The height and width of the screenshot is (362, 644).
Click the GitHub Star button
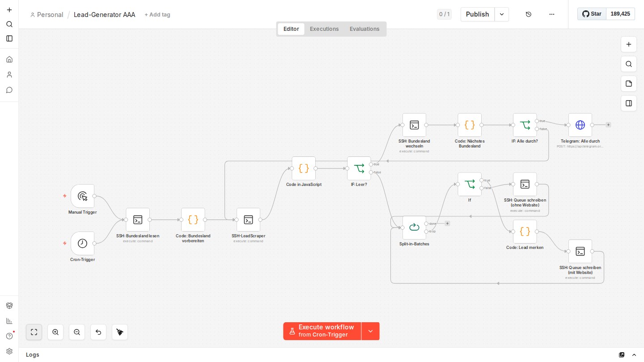pyautogui.click(x=592, y=14)
